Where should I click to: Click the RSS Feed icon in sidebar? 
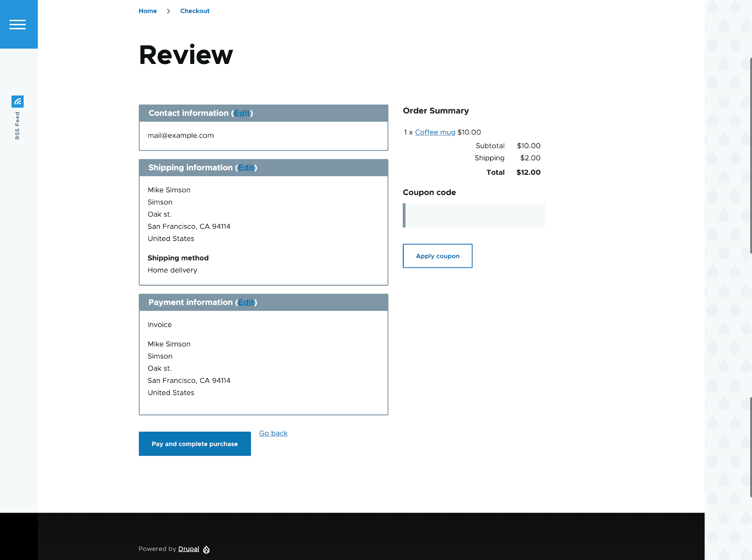[x=17, y=101]
